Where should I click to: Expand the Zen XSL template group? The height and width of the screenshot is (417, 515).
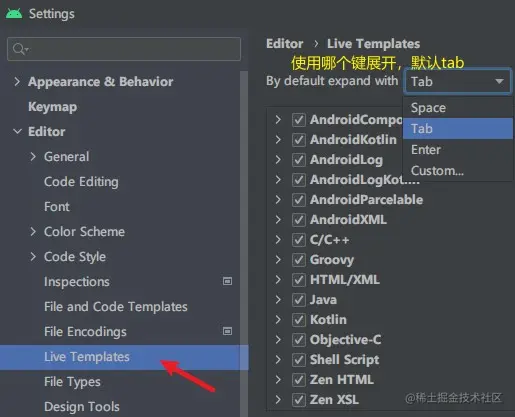(x=278, y=399)
